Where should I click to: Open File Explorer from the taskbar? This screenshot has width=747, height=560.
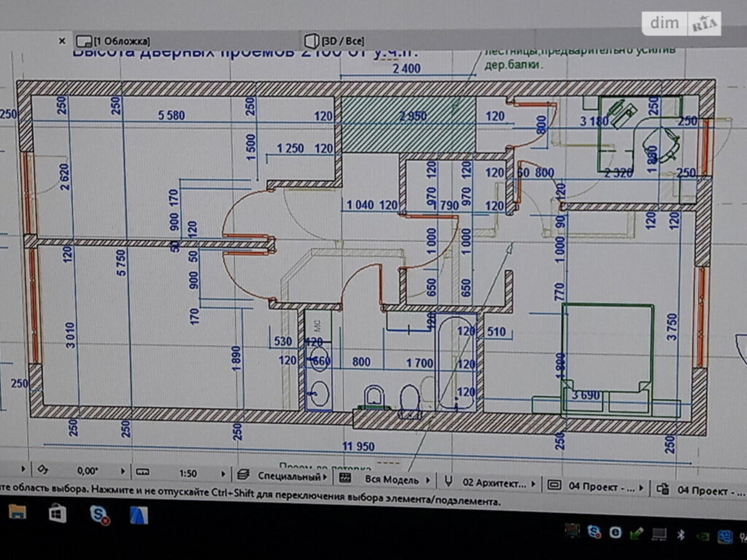click(17, 512)
